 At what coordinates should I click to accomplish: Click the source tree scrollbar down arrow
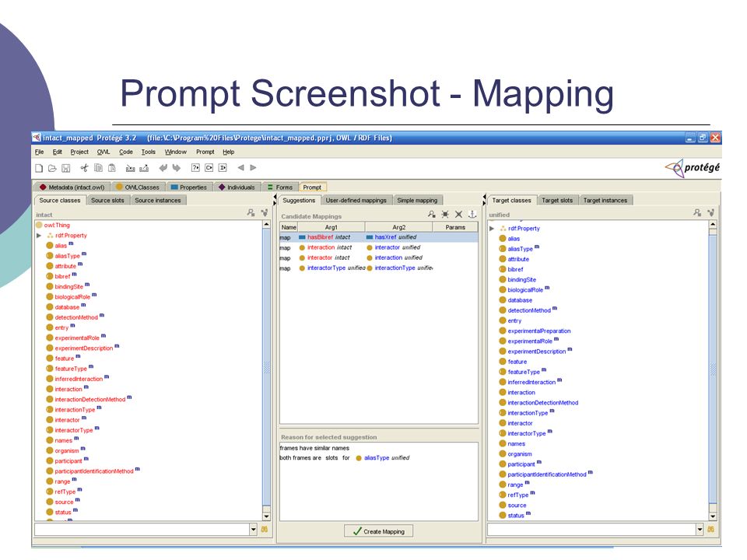click(x=266, y=516)
